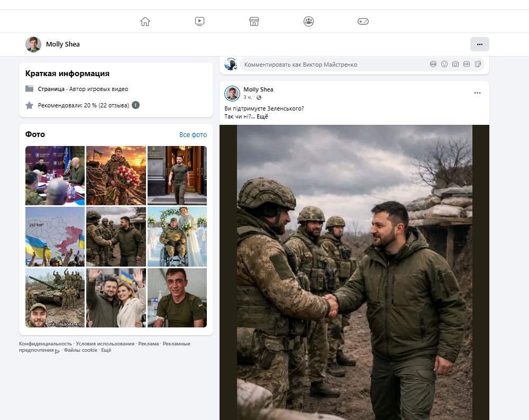The height and width of the screenshot is (420, 529).
Task: Add a GIF to the comment
Action: pos(467,64)
